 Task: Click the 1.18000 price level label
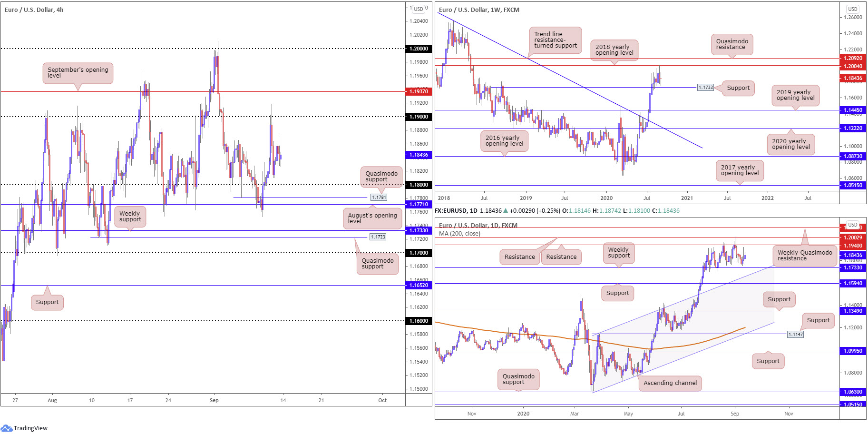point(419,185)
